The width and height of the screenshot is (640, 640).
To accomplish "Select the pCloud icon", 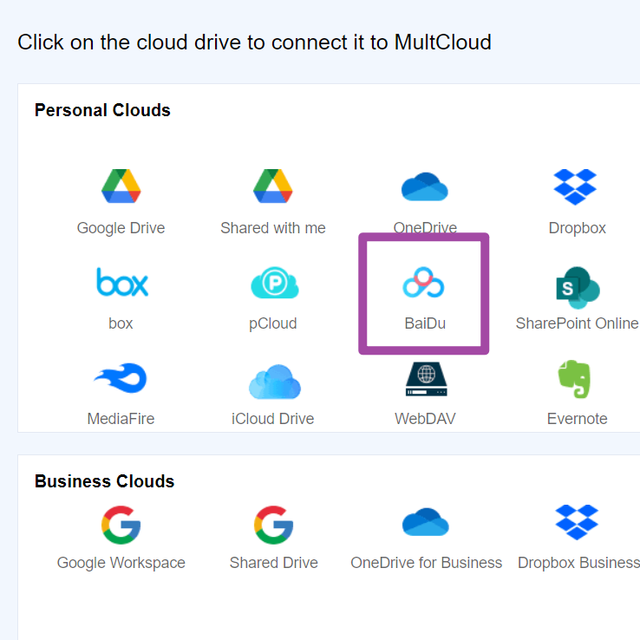I will click(275, 282).
